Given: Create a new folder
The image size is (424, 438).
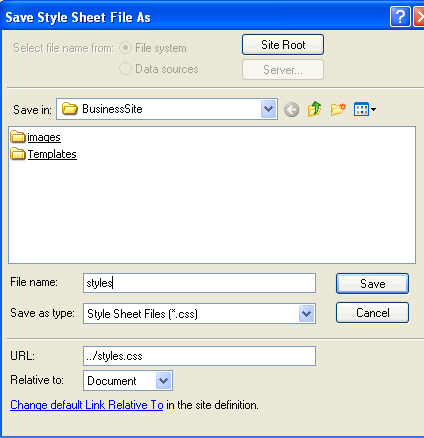Looking at the screenshot, I should [x=338, y=109].
